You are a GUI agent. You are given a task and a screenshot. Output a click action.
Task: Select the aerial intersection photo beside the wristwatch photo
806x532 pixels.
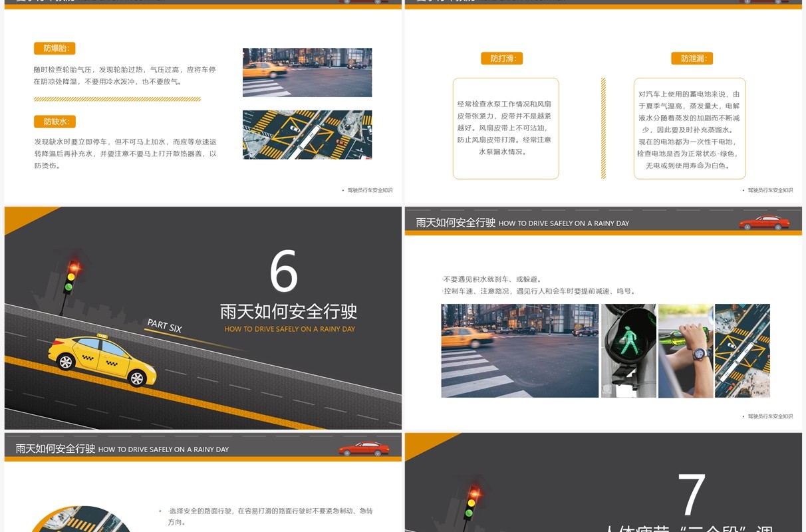(x=742, y=351)
